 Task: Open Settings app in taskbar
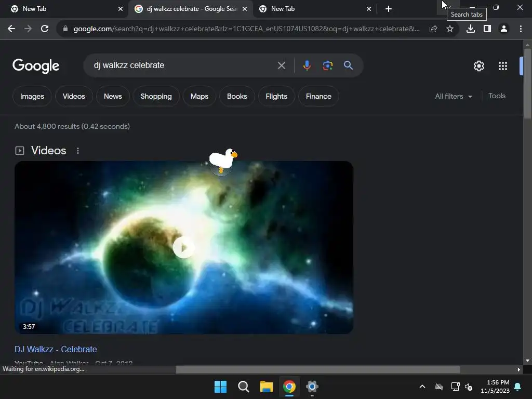[x=312, y=387]
